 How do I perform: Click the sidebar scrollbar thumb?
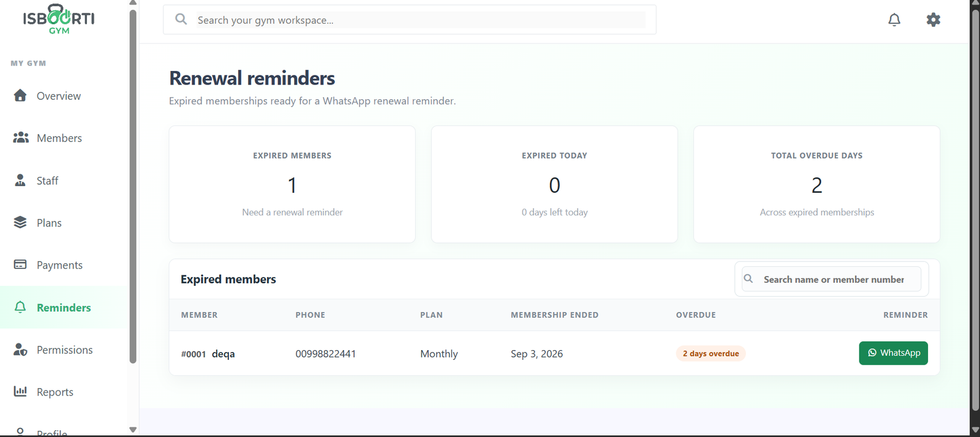(x=133, y=187)
